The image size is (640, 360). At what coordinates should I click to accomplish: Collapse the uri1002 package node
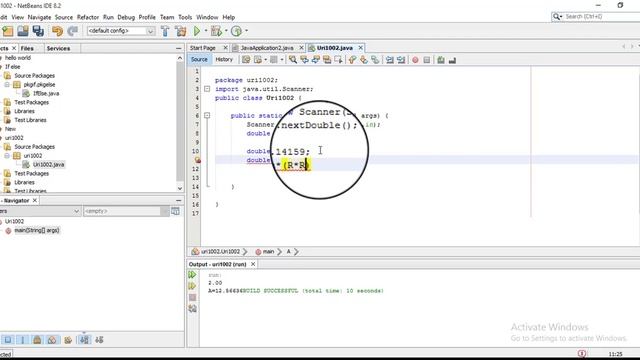pos(7,156)
